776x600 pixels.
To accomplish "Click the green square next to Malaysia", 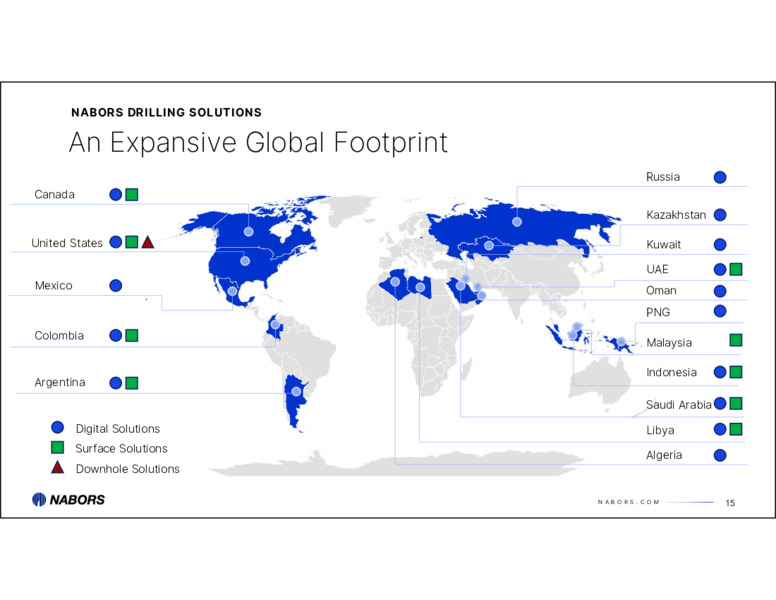I will 736,340.
